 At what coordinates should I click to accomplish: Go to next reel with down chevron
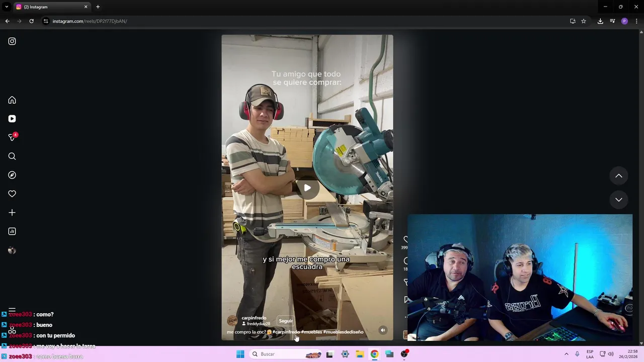coord(619,200)
